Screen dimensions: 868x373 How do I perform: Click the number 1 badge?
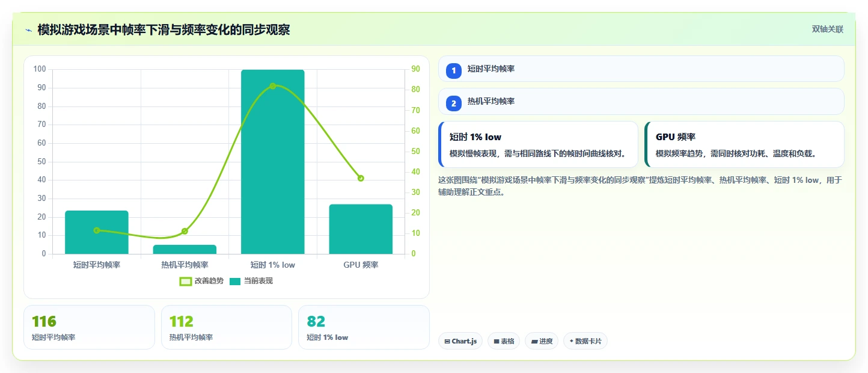pos(454,70)
